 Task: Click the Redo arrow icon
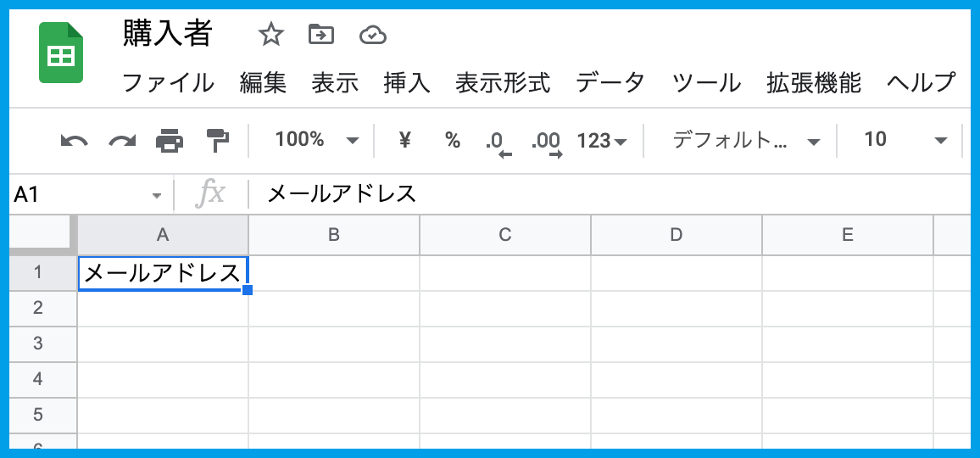[122, 141]
